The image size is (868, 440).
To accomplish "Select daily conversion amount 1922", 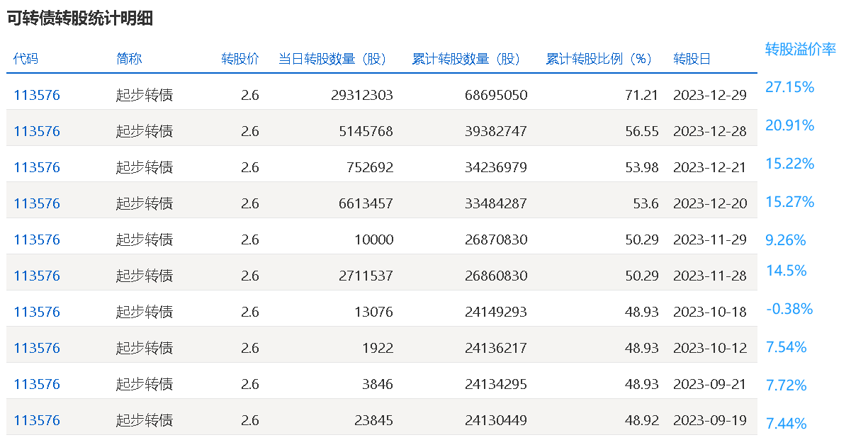I will click(x=378, y=348).
